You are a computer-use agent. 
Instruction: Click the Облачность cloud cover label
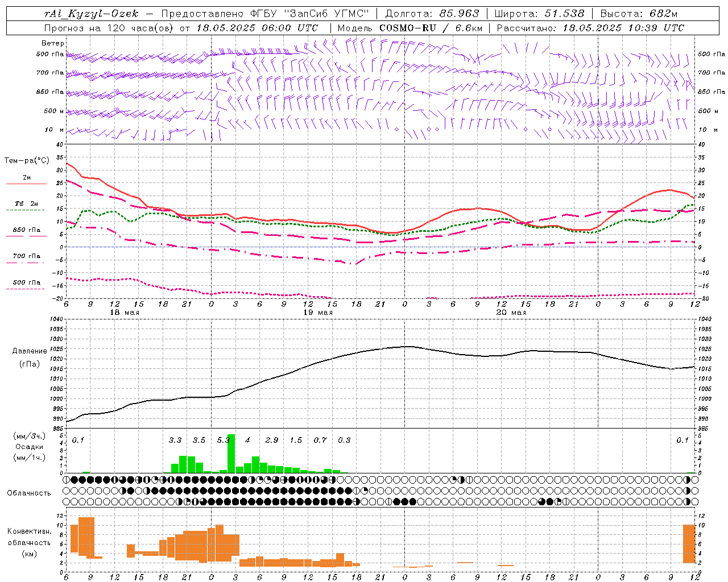pos(29,493)
